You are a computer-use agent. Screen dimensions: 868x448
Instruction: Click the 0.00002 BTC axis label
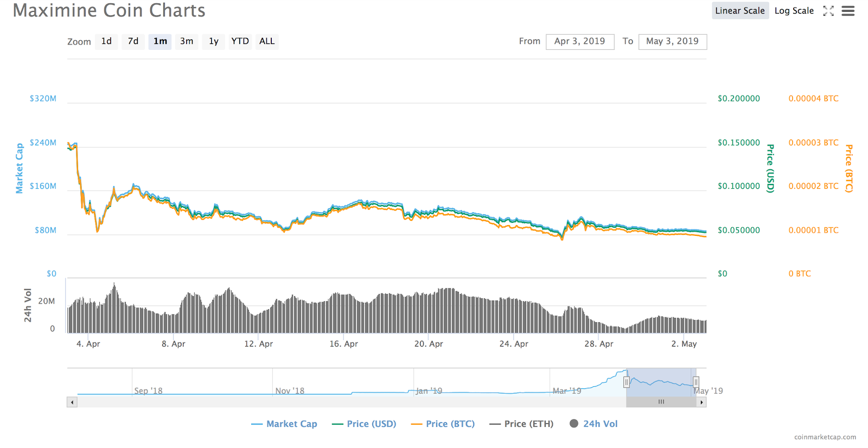[814, 186]
